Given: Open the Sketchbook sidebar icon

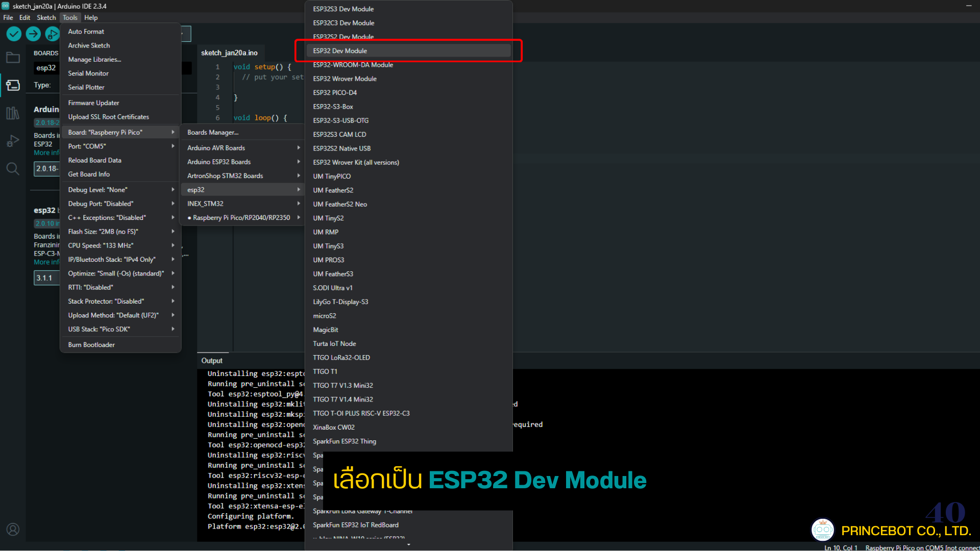Looking at the screenshot, I should (13, 57).
